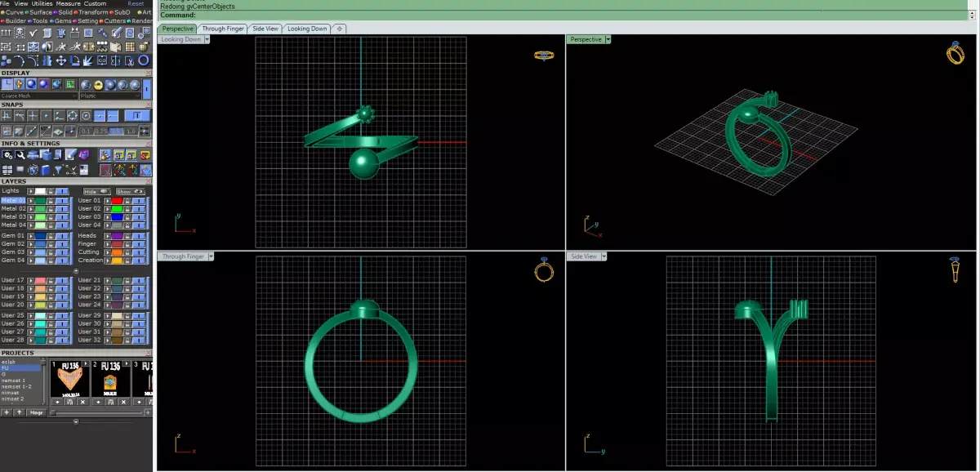Click the grid table icon in top toolbar
Viewport: 980px width, 472px height.
130,47
